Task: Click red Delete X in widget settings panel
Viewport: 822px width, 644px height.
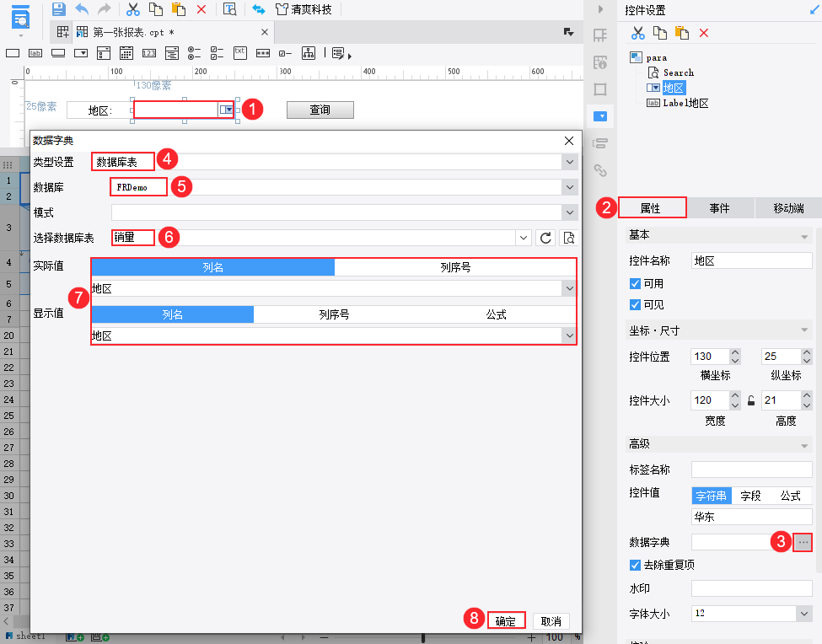Action: pyautogui.click(x=704, y=33)
